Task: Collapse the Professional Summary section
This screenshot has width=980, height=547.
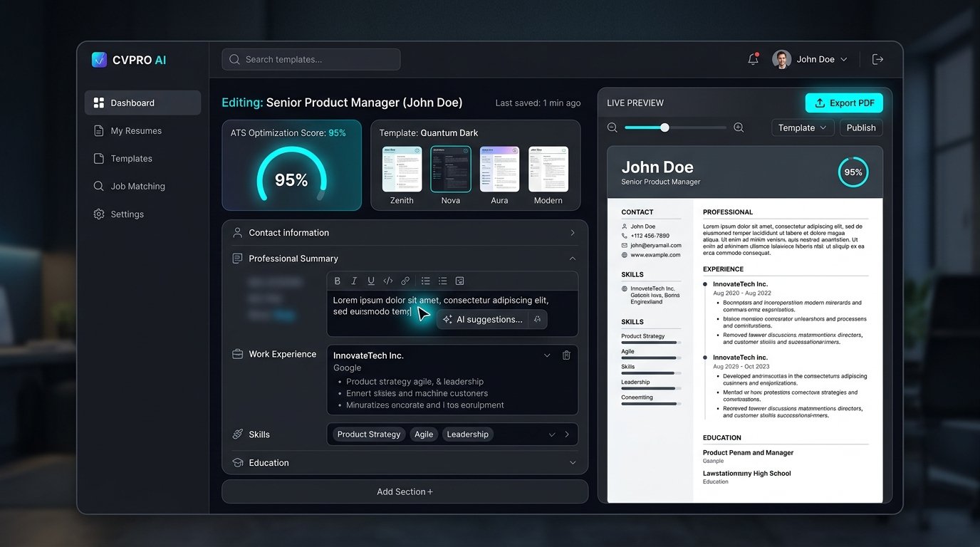Action: [572, 259]
